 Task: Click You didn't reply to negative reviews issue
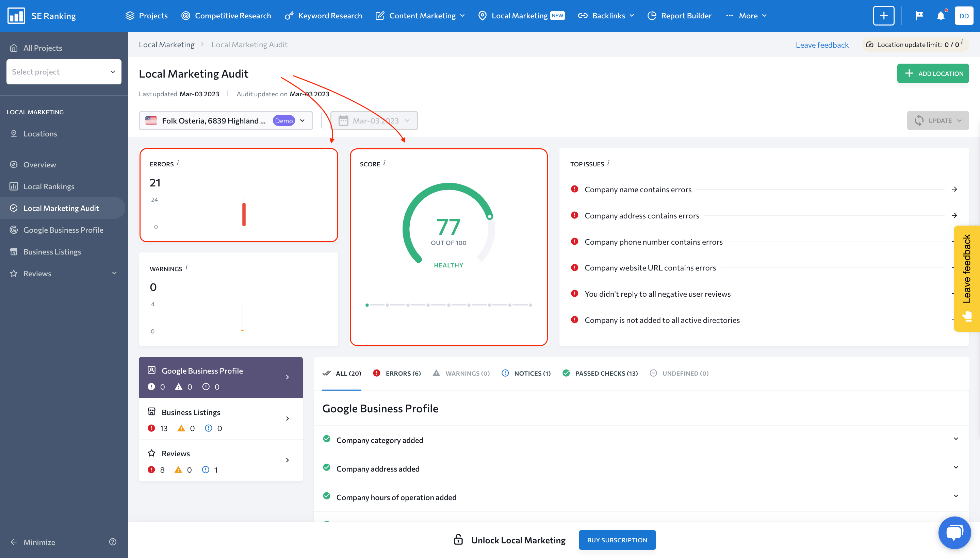tap(657, 294)
